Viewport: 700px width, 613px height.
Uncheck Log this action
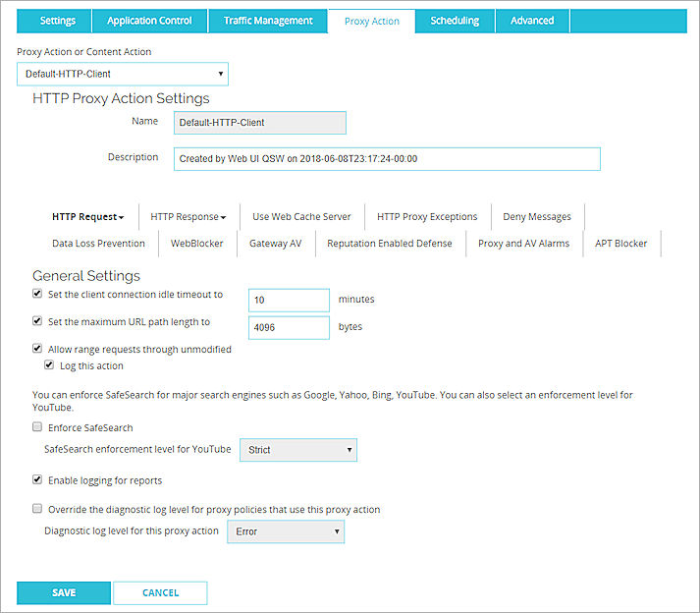tap(49, 365)
